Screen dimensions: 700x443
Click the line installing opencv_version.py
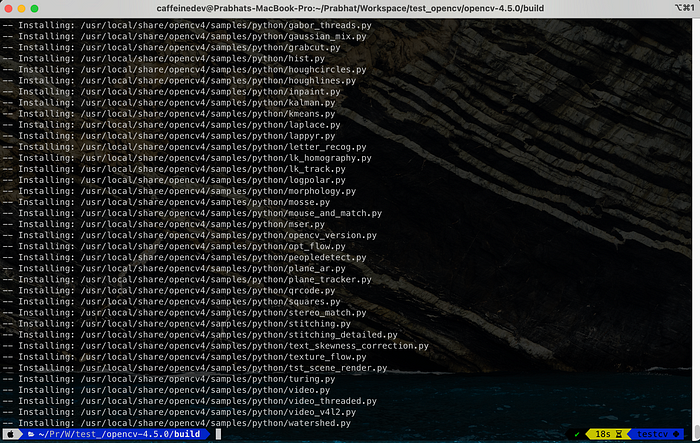190,235
